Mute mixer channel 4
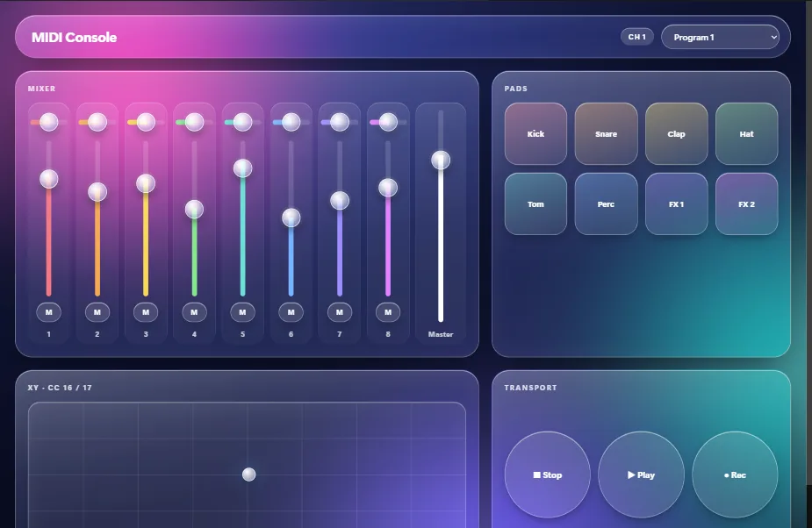812x528 pixels. click(x=194, y=312)
